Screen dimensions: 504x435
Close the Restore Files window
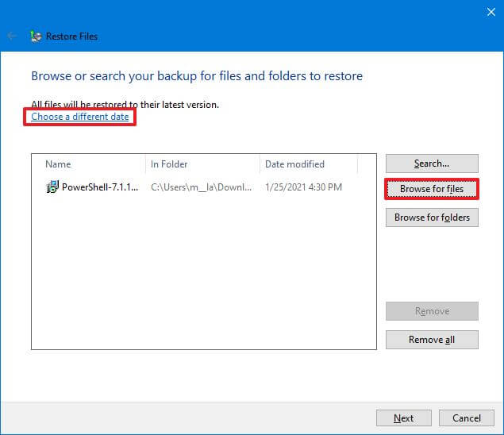490,12
